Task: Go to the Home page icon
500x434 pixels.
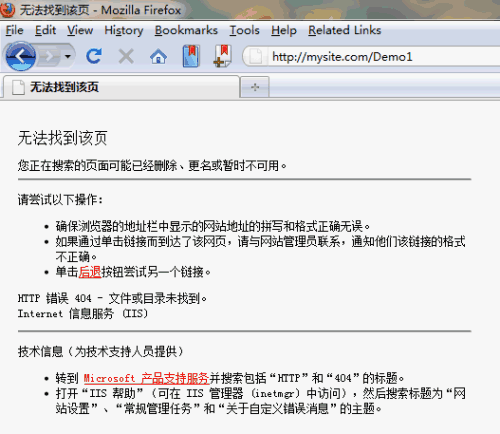Action: point(158,56)
